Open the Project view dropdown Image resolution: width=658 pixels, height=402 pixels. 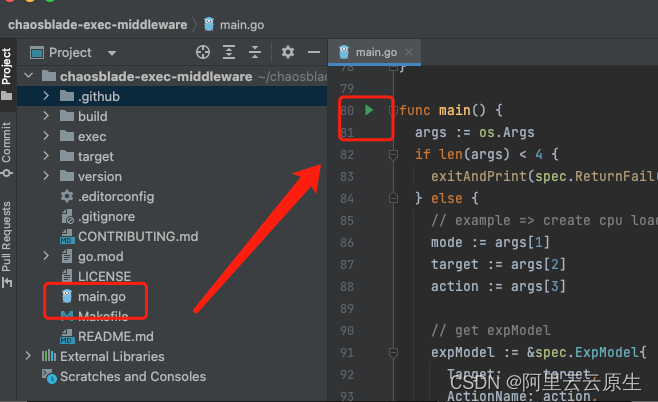[112, 53]
